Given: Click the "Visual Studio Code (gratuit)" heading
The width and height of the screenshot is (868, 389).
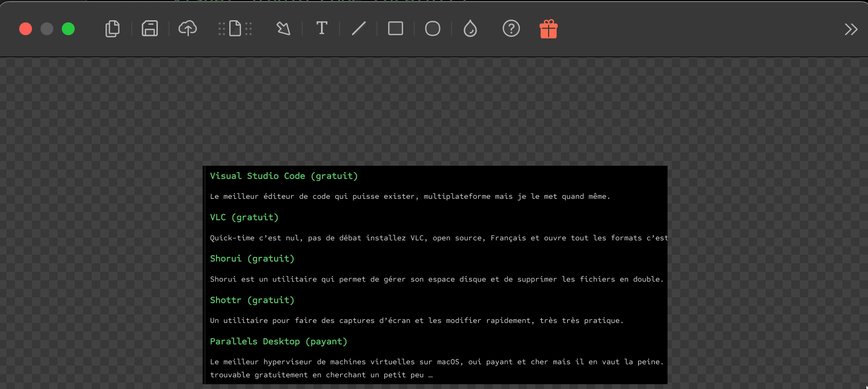Looking at the screenshot, I should [284, 176].
